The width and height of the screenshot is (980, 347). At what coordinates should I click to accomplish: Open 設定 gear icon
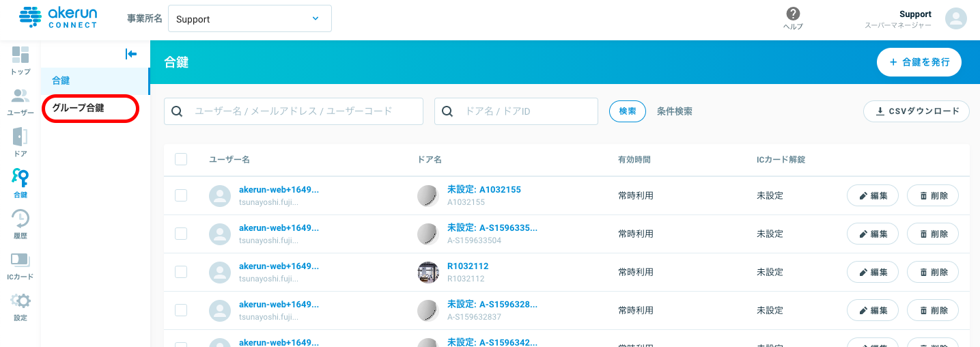[20, 307]
